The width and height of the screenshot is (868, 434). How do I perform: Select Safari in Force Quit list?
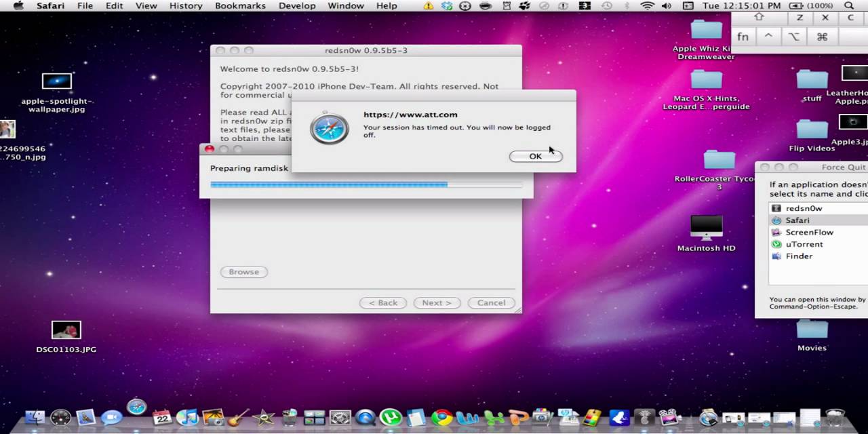(x=818, y=220)
